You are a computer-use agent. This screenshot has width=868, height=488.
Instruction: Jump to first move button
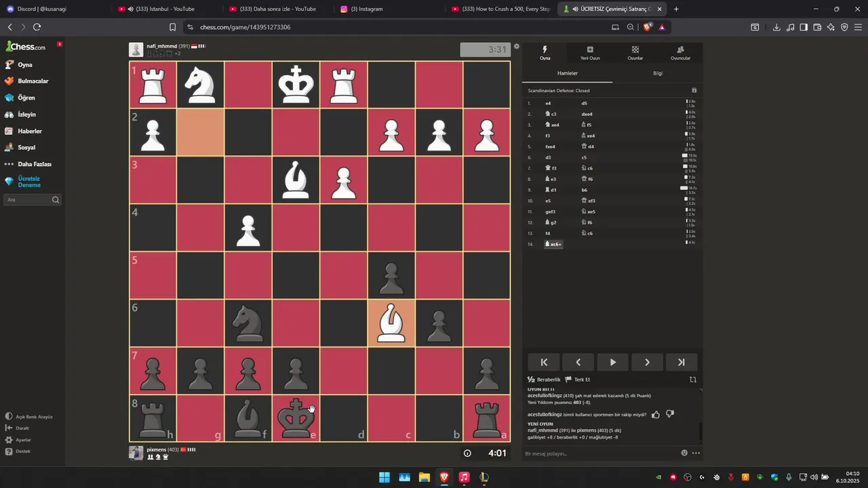click(x=544, y=362)
